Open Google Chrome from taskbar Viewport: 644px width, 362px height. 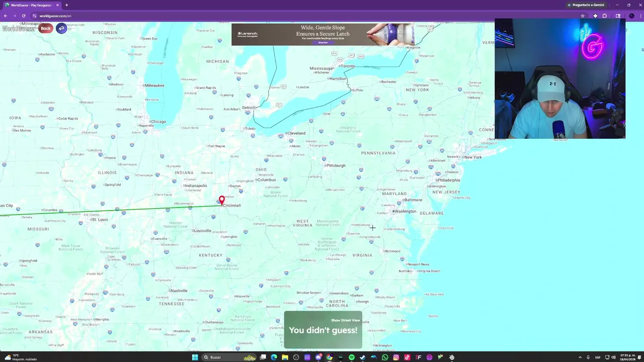[x=330, y=357]
